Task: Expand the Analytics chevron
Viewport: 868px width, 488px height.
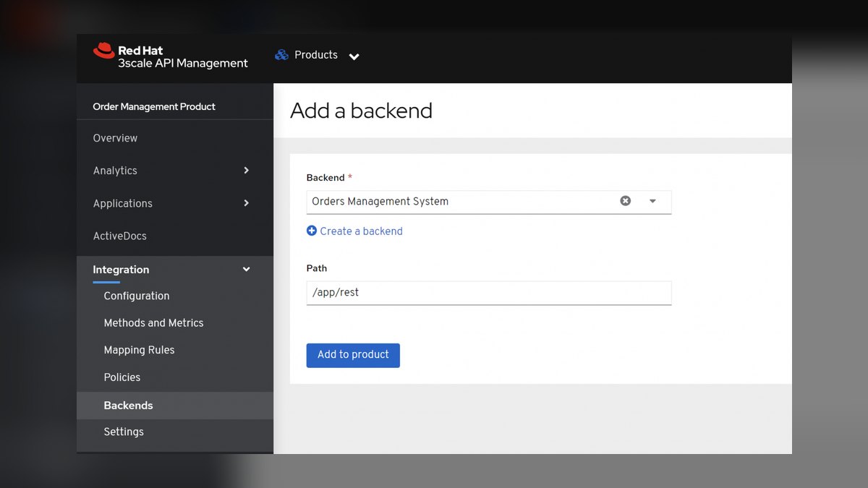Action: (246, 171)
